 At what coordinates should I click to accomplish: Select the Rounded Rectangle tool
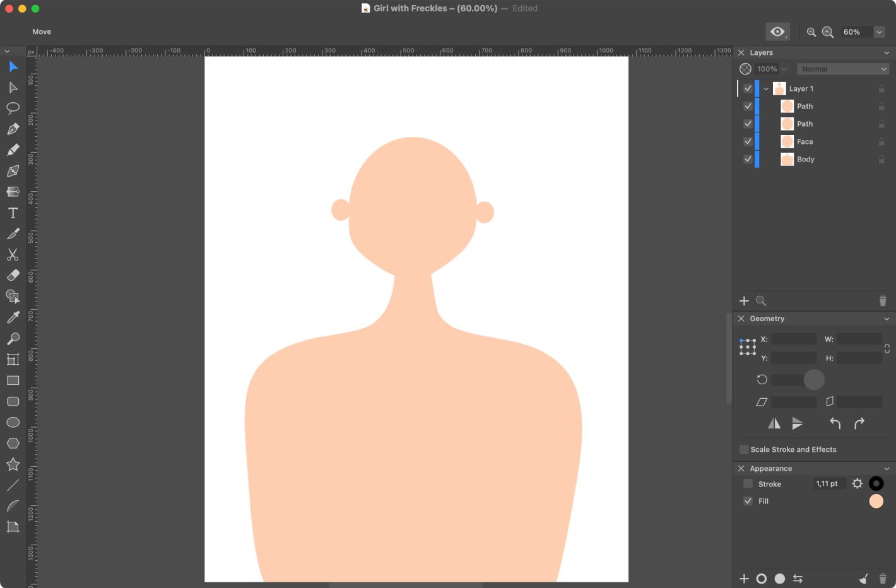click(x=13, y=401)
